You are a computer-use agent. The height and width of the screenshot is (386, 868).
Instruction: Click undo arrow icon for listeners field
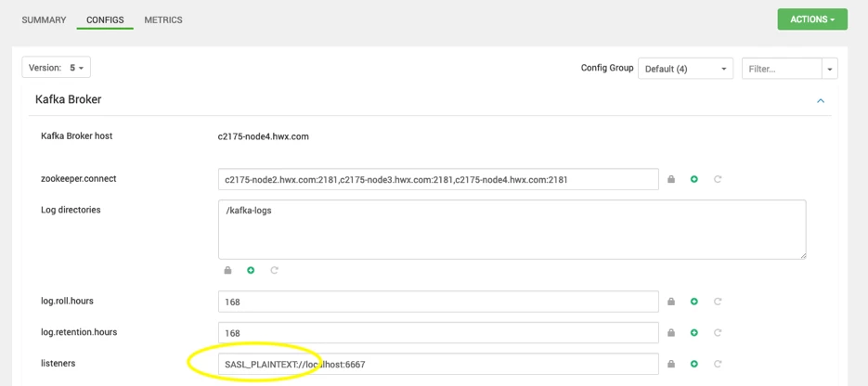(x=718, y=364)
